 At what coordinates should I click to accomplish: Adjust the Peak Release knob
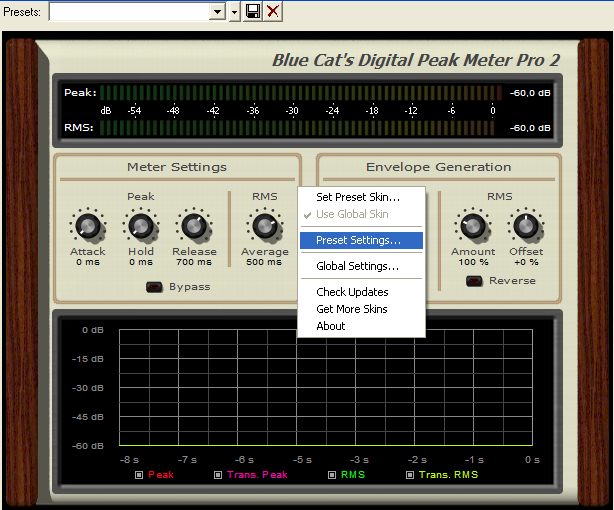click(x=194, y=226)
